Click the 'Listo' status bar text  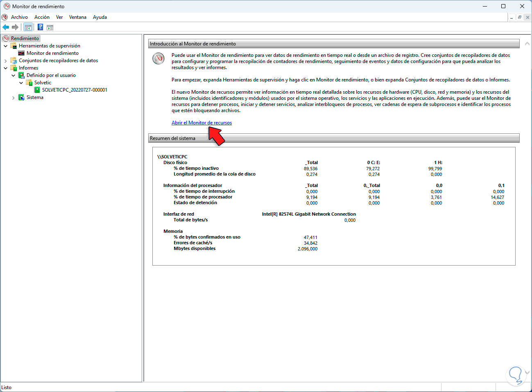[x=7, y=387]
